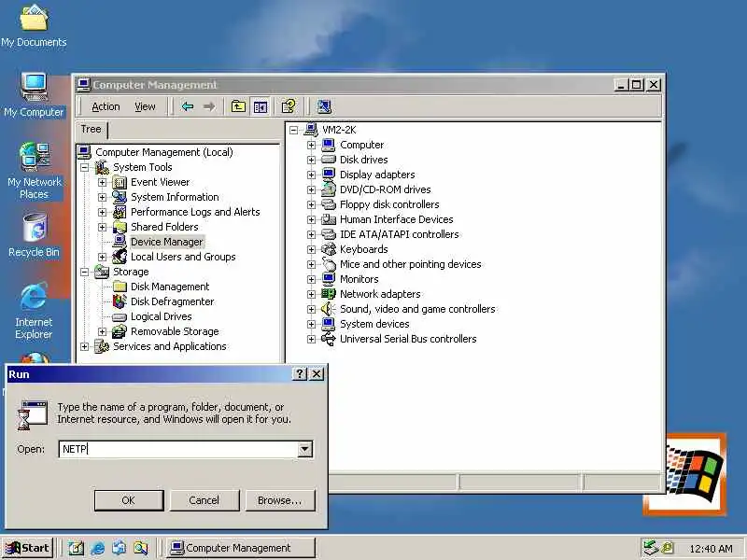Open the View menu
The image size is (747, 560).
point(145,106)
